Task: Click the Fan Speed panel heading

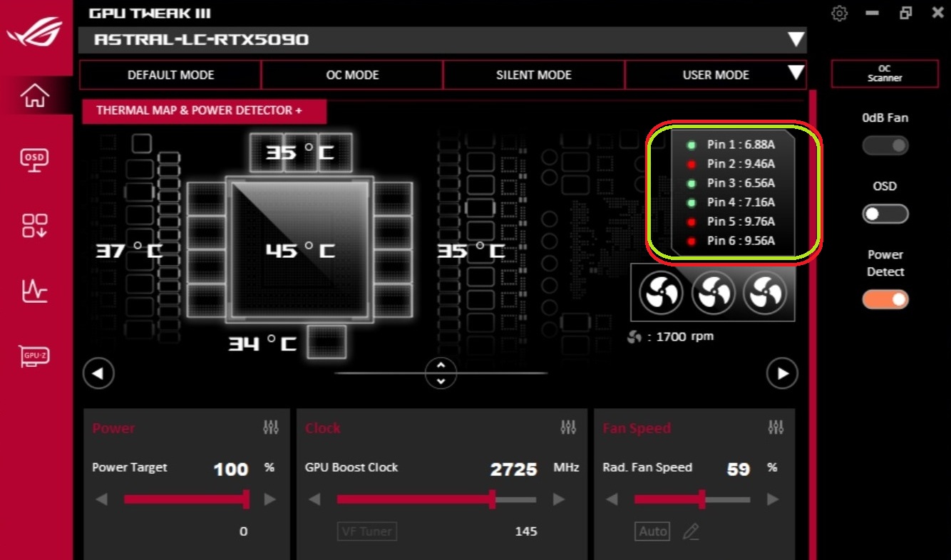Action: point(637,428)
